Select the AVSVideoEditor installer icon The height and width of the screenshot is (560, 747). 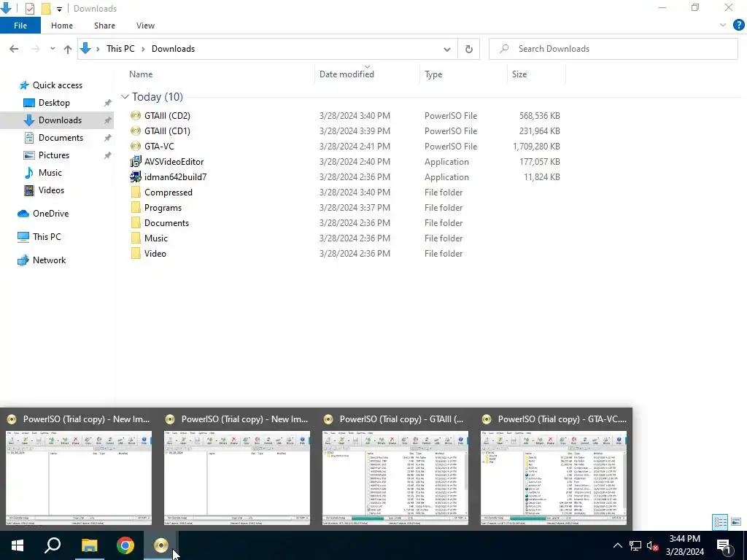coord(136,161)
